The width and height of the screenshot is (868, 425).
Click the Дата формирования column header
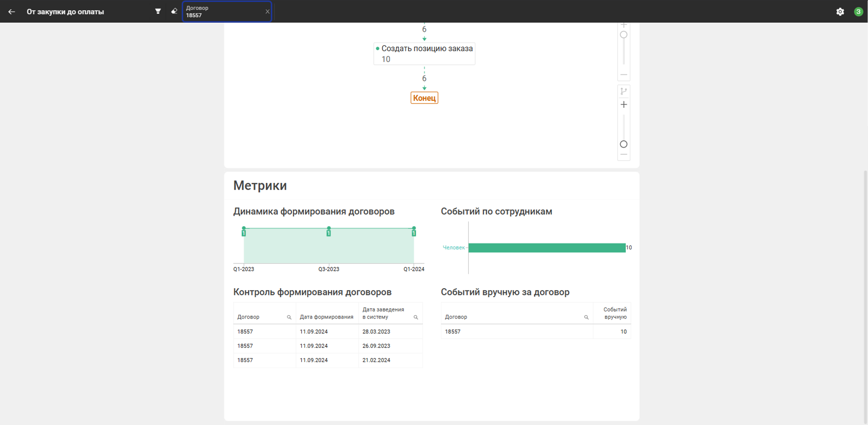click(x=326, y=317)
